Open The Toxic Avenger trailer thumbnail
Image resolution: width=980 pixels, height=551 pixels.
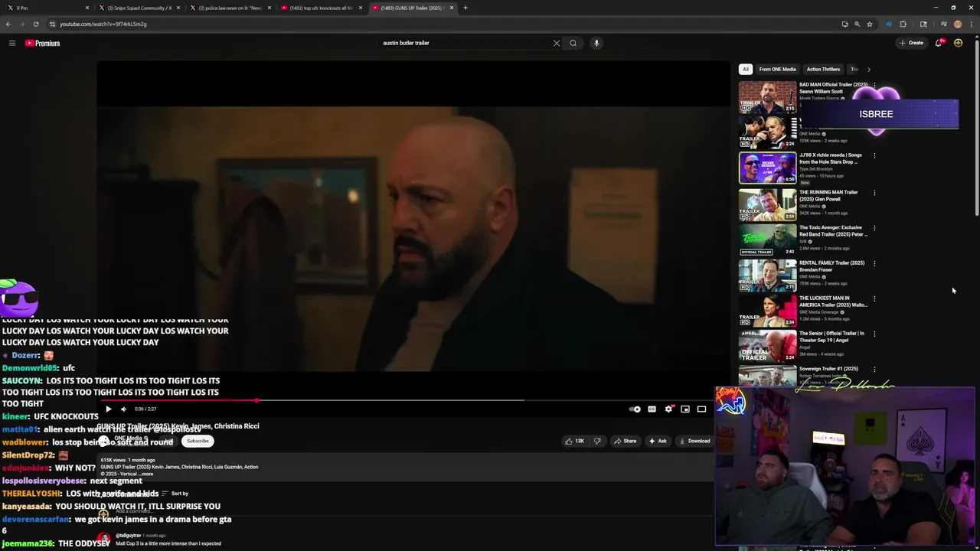coord(767,240)
